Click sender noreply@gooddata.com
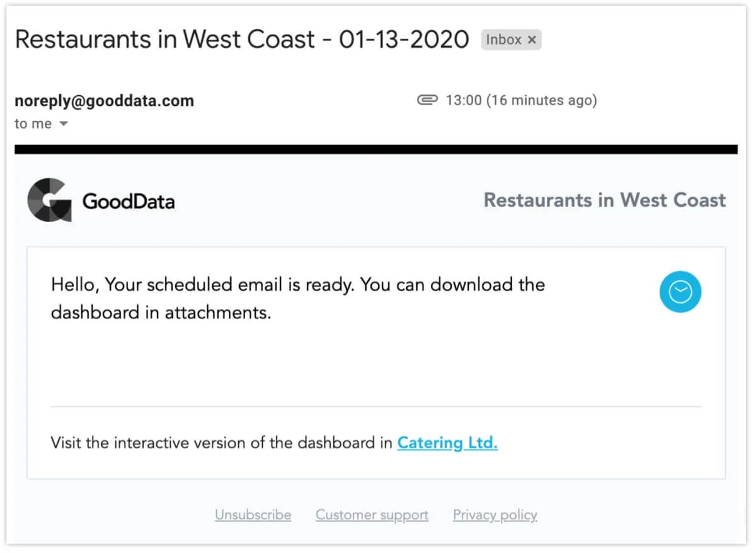Image resolution: width=756 pixels, height=553 pixels. [104, 101]
